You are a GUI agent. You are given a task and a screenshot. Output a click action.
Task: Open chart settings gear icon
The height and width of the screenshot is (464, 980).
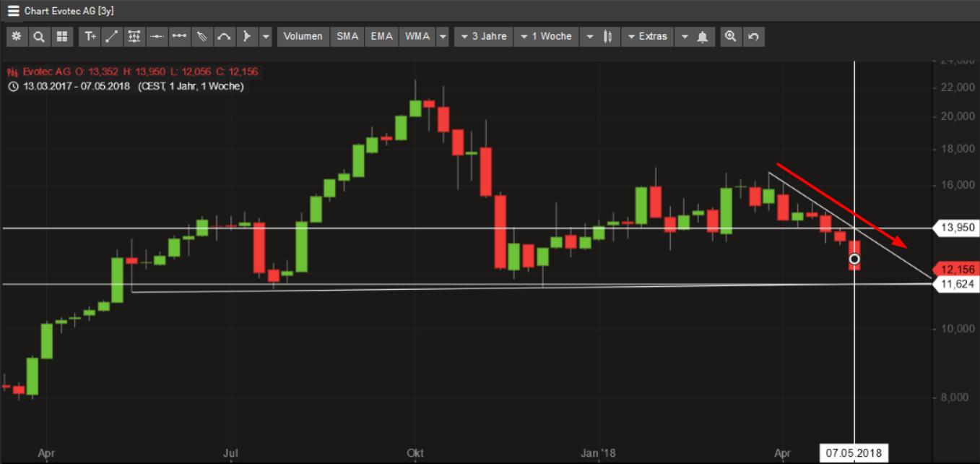click(16, 37)
